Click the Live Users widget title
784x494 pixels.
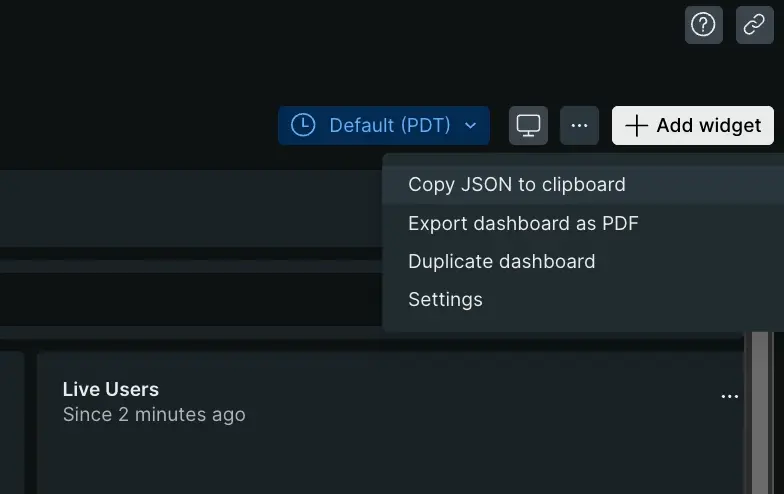(x=110, y=389)
